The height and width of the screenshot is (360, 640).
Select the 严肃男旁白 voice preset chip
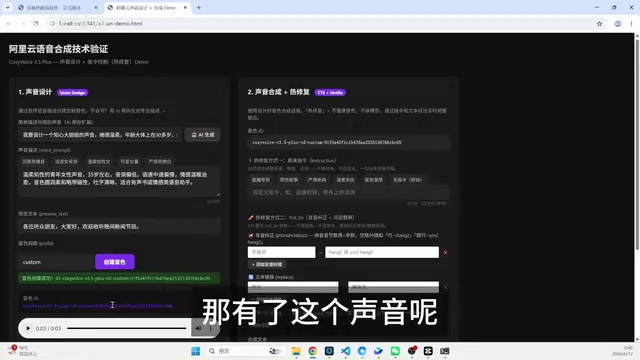click(x=160, y=162)
